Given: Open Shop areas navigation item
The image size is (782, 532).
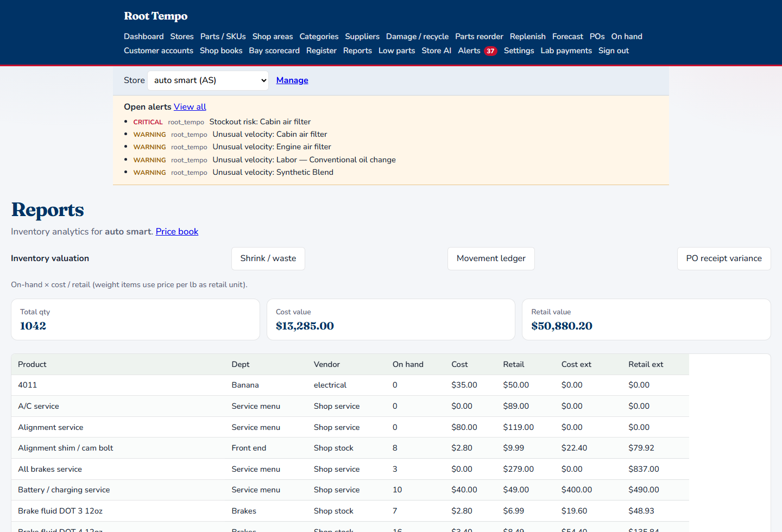Looking at the screenshot, I should coord(273,36).
